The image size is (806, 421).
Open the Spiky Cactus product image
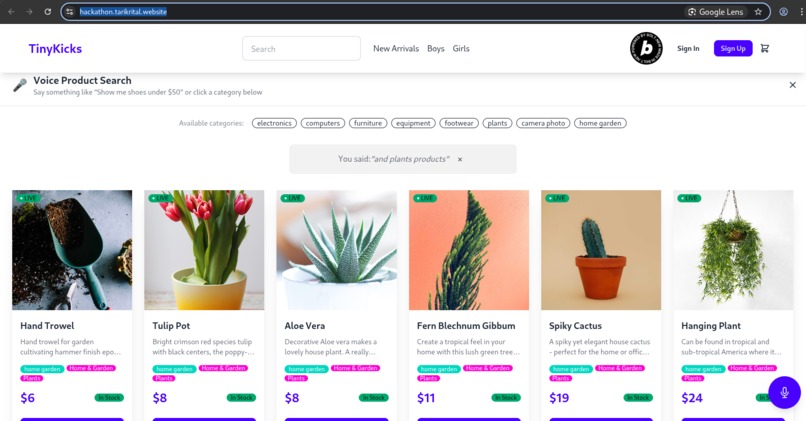click(x=601, y=250)
